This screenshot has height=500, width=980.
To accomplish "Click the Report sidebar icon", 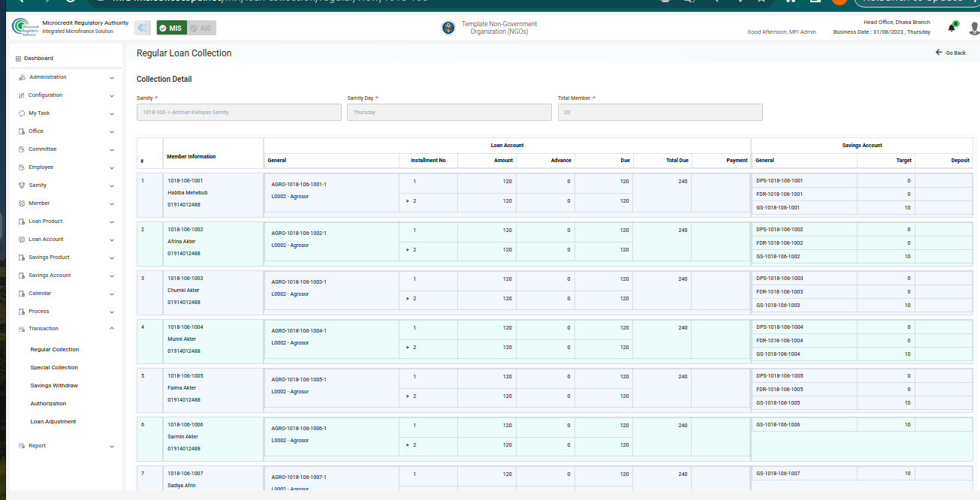I will tap(22, 446).
